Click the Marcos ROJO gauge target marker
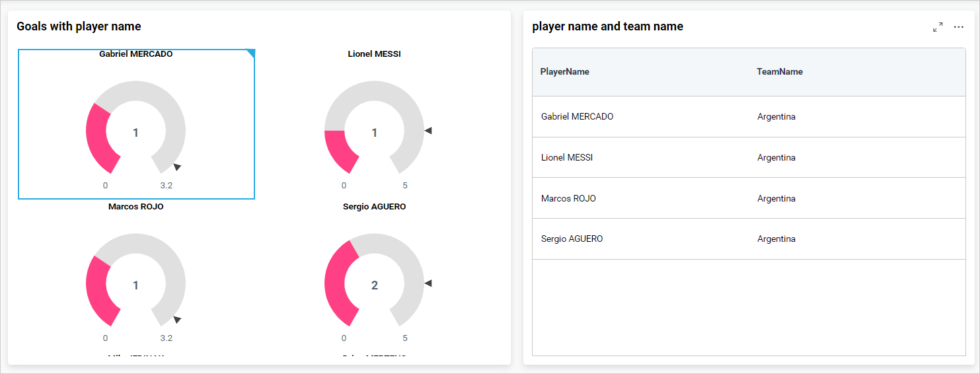The height and width of the screenshot is (374, 980). (x=177, y=319)
